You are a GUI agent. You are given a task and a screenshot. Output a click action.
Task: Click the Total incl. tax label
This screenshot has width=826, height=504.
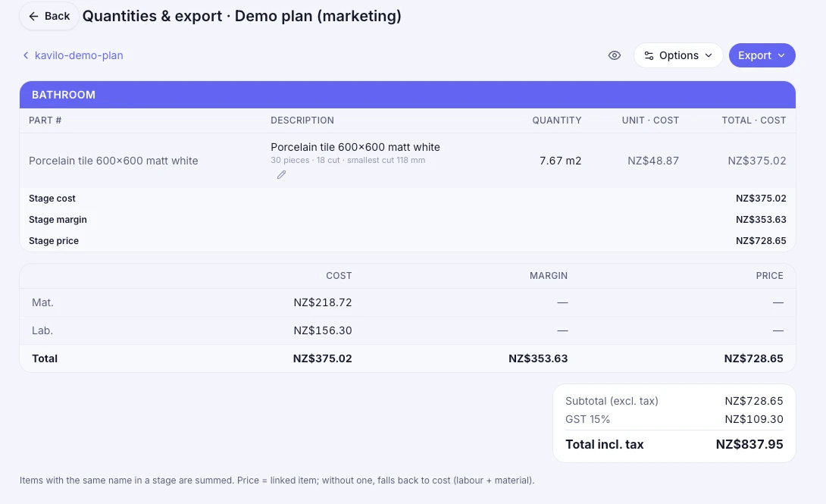[604, 444]
